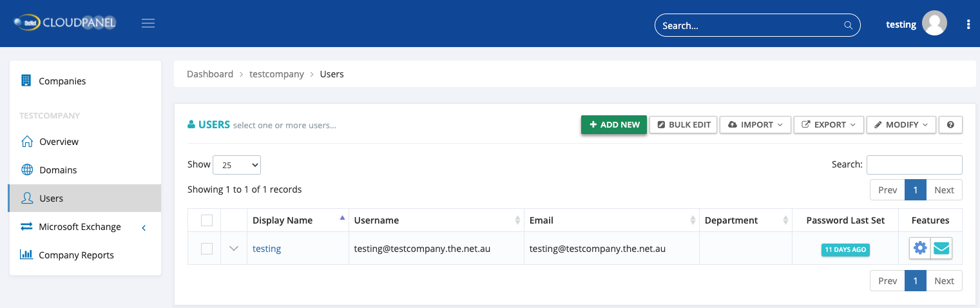
Task: Focus the table Search input box
Action: pos(914,164)
